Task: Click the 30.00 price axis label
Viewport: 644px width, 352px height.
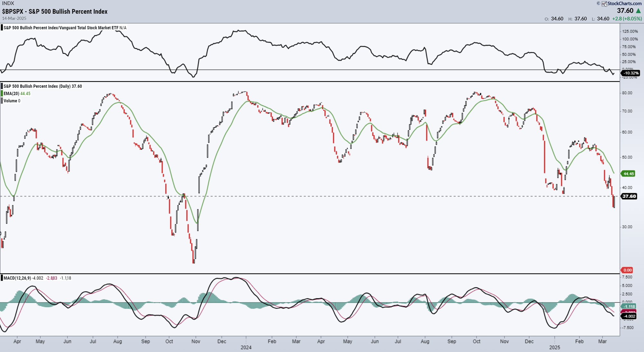Action: pos(627,227)
